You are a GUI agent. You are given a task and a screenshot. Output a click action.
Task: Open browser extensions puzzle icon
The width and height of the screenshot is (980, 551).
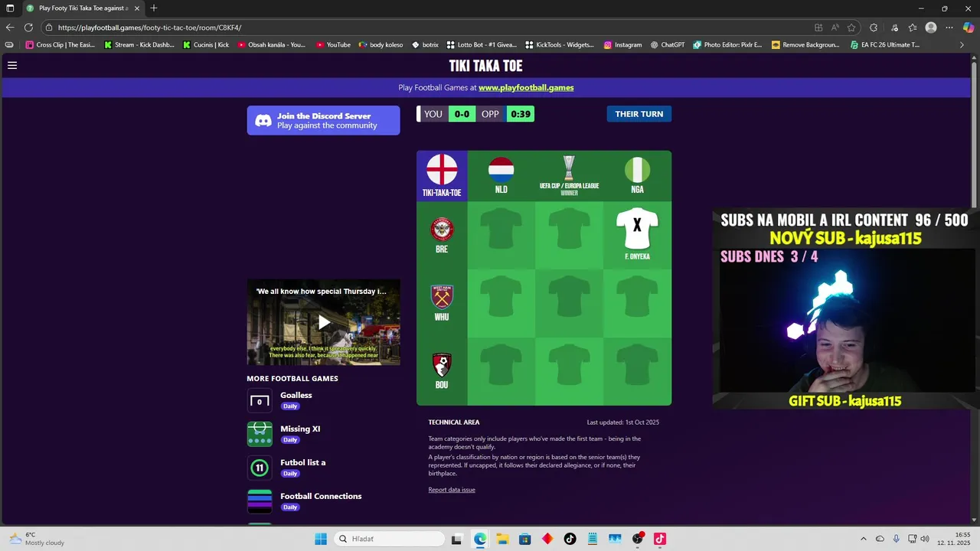tap(874, 28)
